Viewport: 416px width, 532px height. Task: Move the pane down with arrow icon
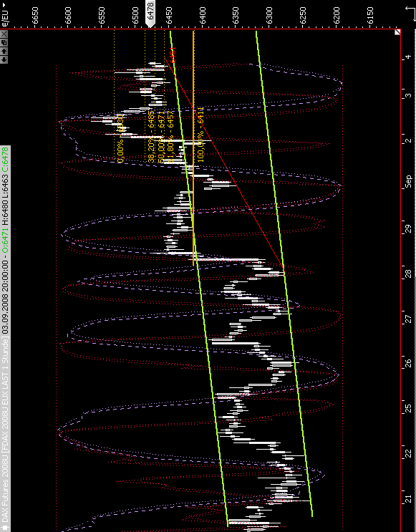point(4,59)
